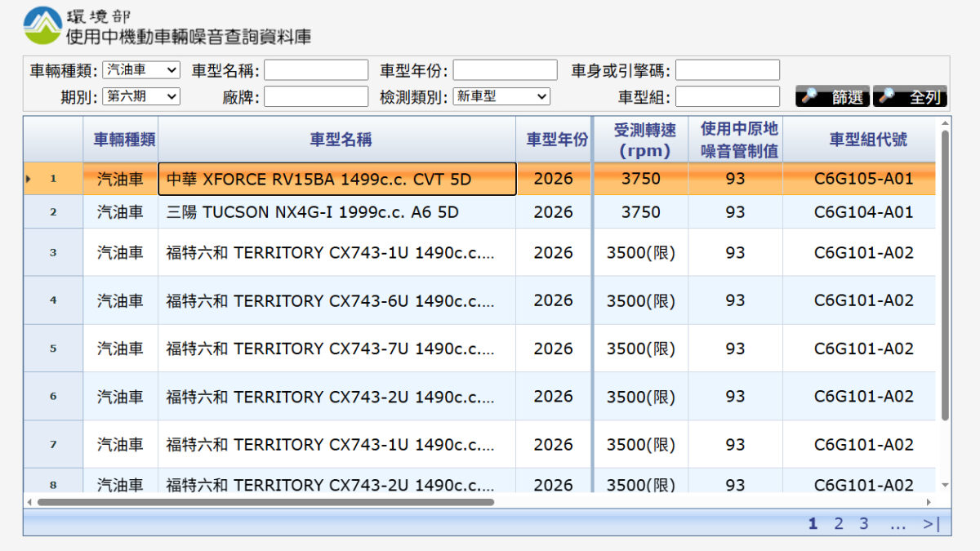Select the 廠牌 text field

(315, 96)
